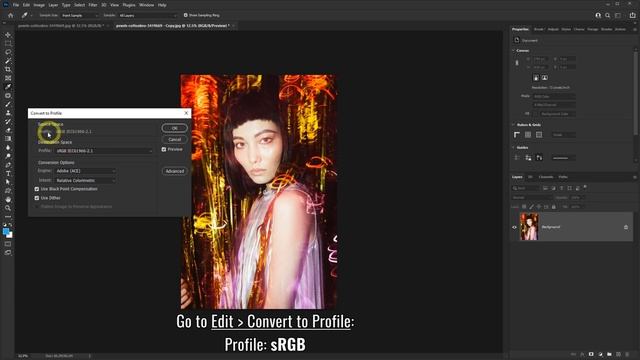Close the Convert to Profile dialog
This screenshot has width=640, height=360.
186,113
